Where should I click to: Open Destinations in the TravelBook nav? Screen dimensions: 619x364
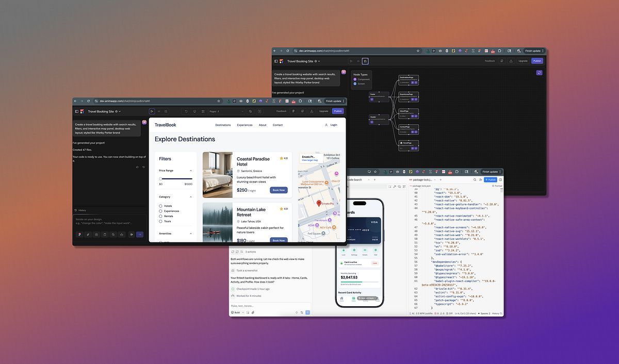coord(223,125)
